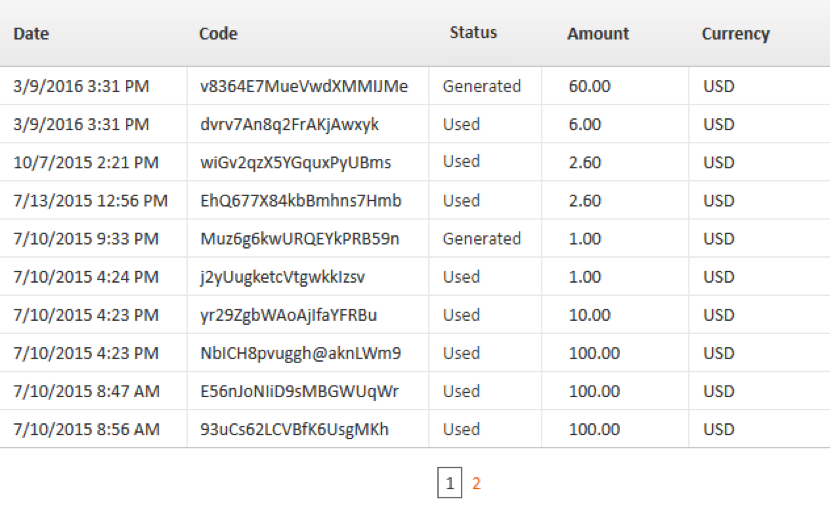
Task: Select code EhQ677X84kbBmhns7Hmb
Action: pos(301,201)
